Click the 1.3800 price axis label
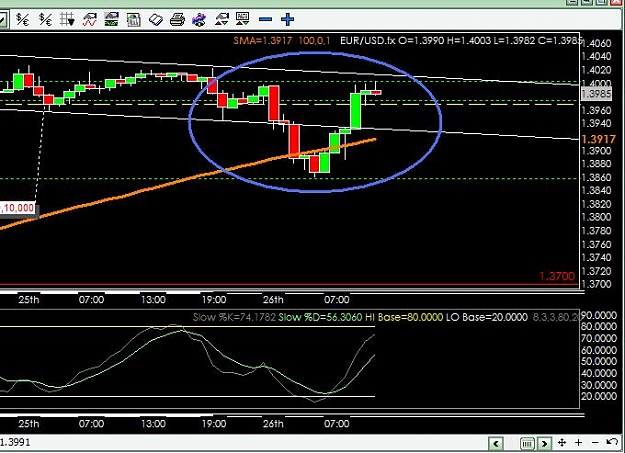This screenshot has width=625, height=453. 597,218
